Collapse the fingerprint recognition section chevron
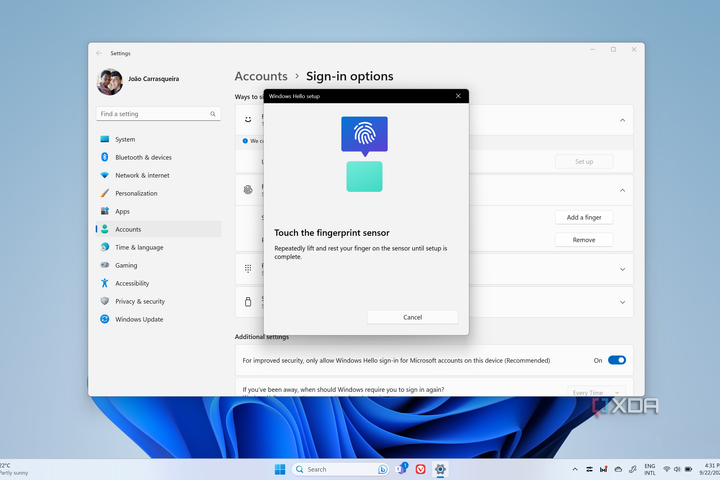Viewport: 720px width, 480px height. click(x=622, y=190)
